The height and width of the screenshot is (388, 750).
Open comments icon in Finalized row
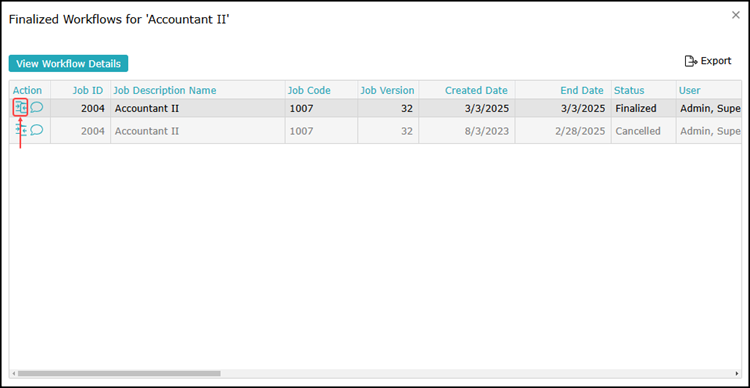point(37,108)
